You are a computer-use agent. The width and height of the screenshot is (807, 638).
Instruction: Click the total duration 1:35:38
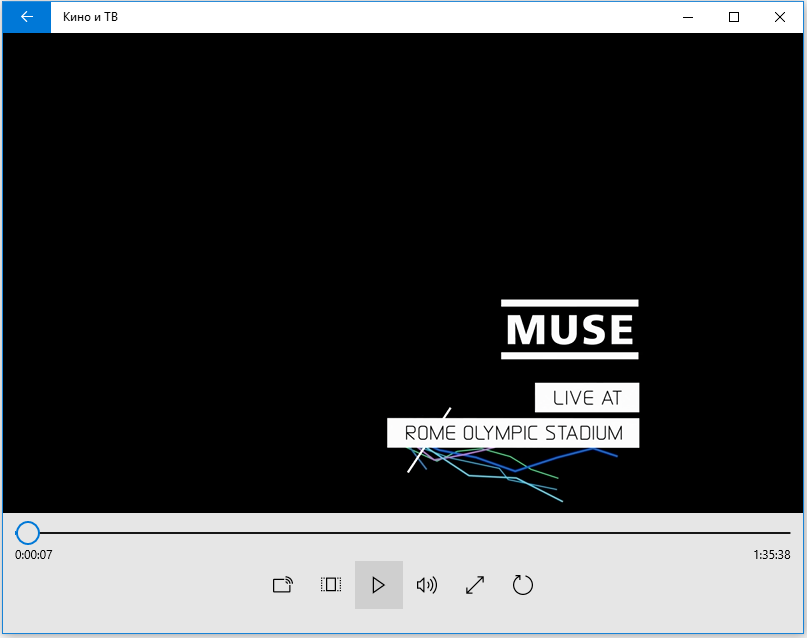coord(771,554)
